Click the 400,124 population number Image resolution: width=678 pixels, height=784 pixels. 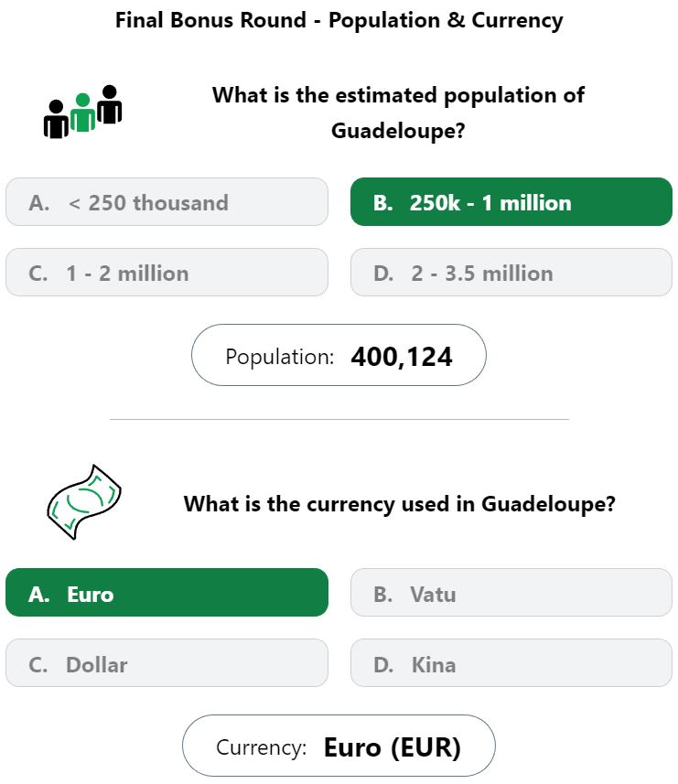[402, 357]
